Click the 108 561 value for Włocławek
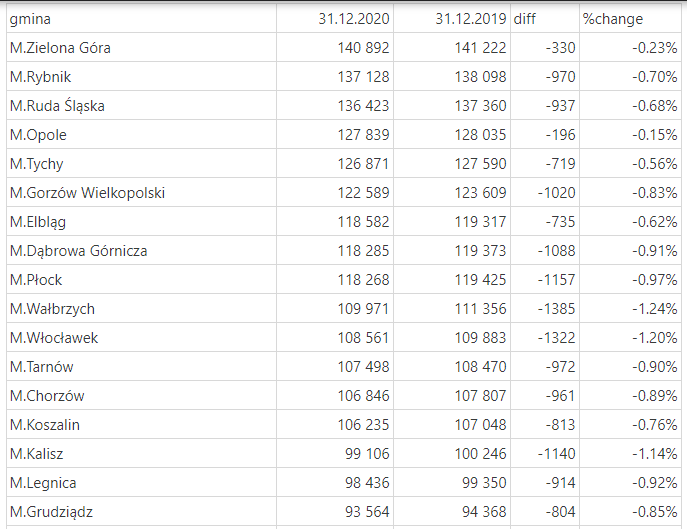Image resolution: width=687 pixels, height=529 pixels. 363,337
